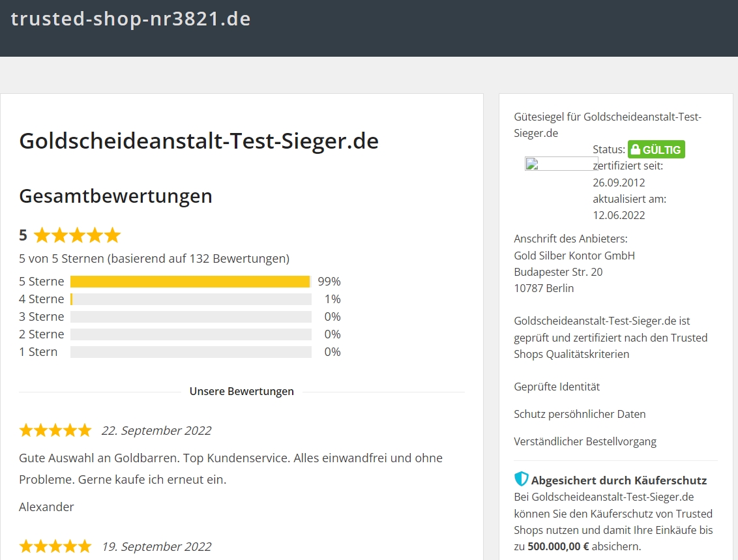
Task: Click the date 22. September 2022
Action: tap(156, 430)
